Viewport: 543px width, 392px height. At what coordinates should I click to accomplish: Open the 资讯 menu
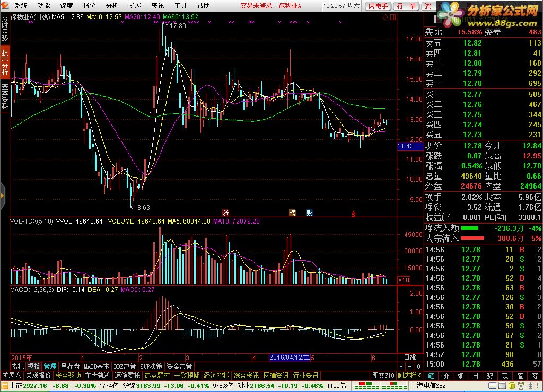(157, 5)
